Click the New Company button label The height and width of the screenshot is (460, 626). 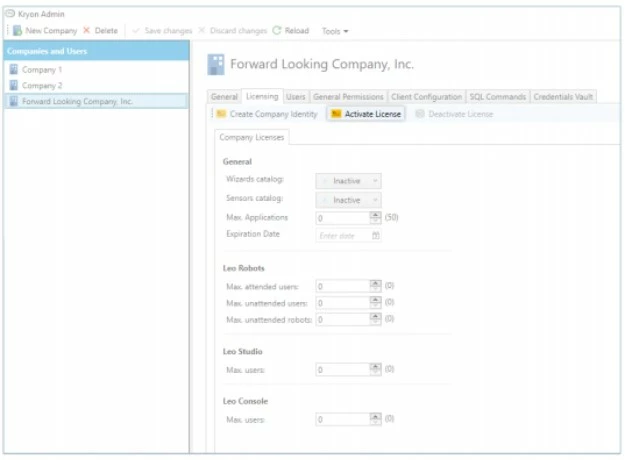point(51,31)
